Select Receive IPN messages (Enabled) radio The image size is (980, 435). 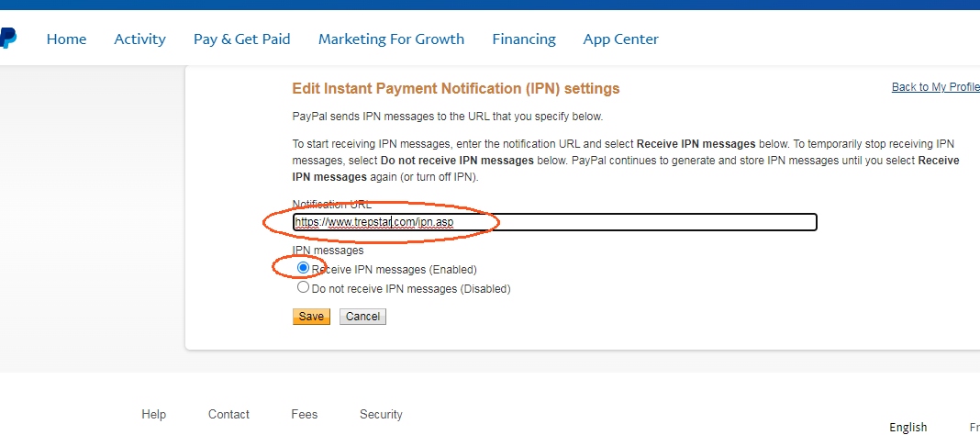pyautogui.click(x=303, y=268)
